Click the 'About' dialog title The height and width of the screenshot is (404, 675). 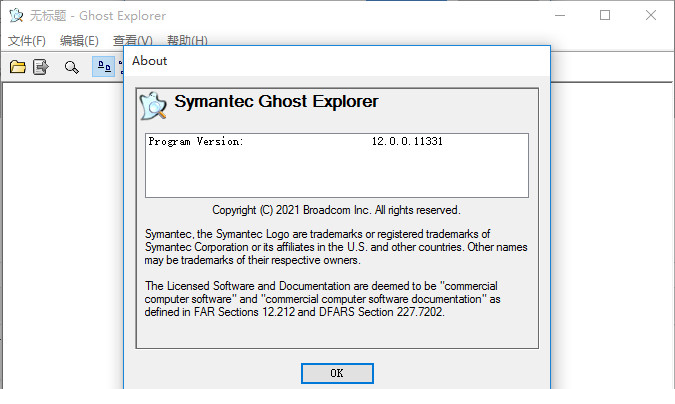pyautogui.click(x=149, y=61)
